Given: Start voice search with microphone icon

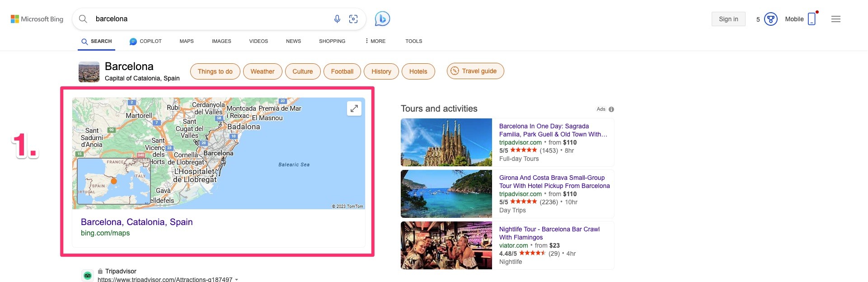Looking at the screenshot, I should (337, 19).
